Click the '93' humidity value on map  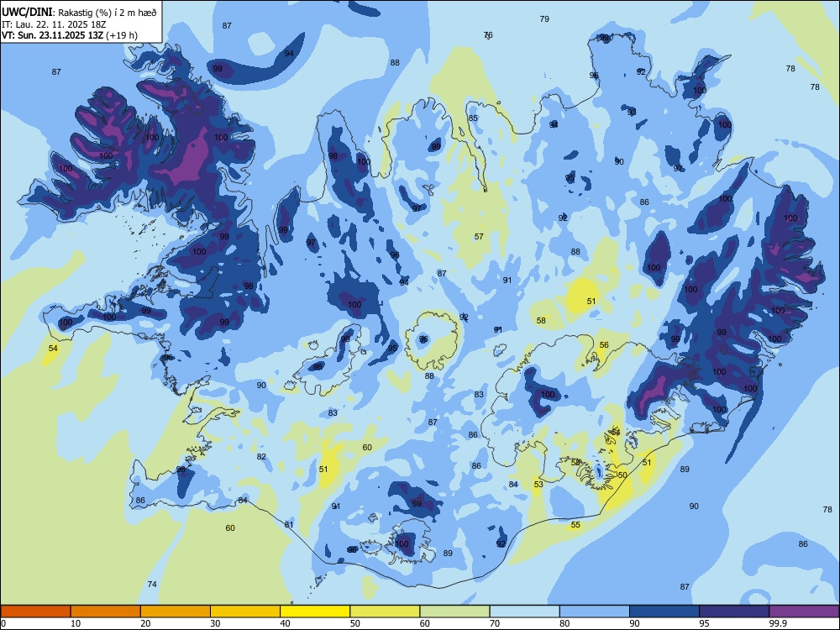click(x=633, y=112)
